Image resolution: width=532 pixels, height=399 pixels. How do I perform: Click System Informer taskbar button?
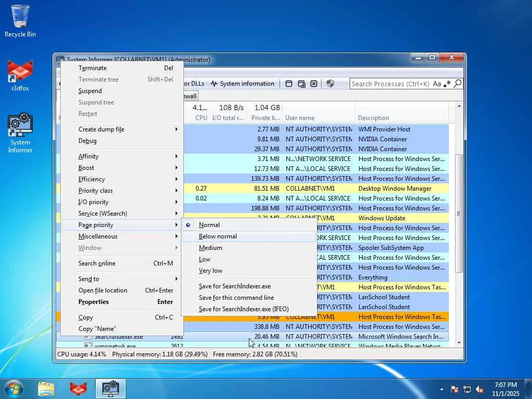(x=111, y=389)
